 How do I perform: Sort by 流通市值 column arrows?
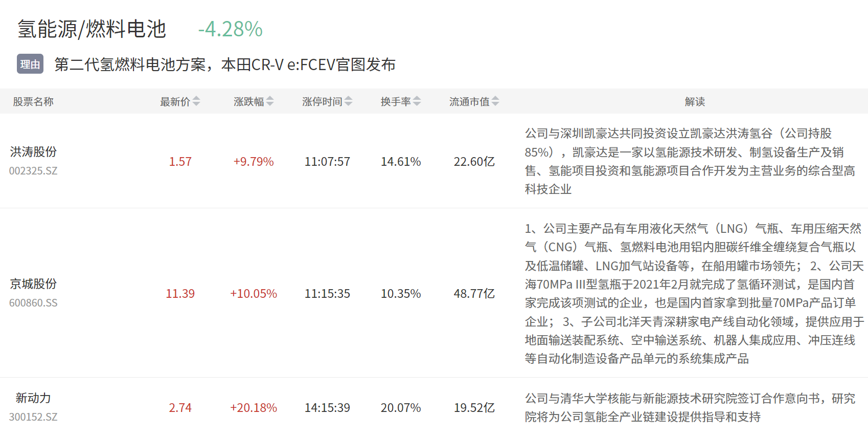495,101
